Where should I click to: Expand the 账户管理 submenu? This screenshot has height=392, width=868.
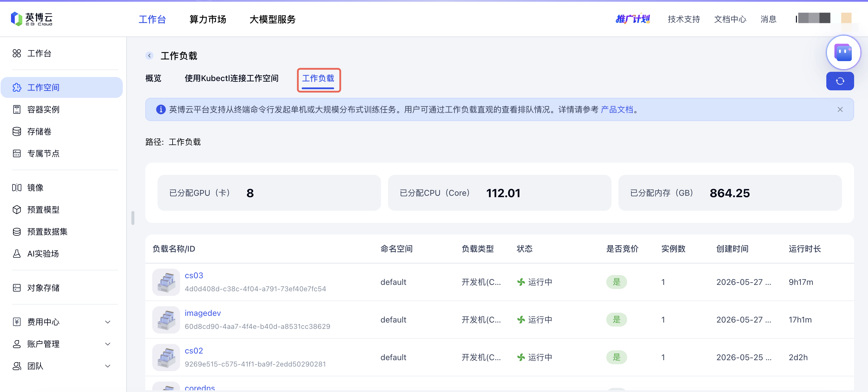(108, 344)
